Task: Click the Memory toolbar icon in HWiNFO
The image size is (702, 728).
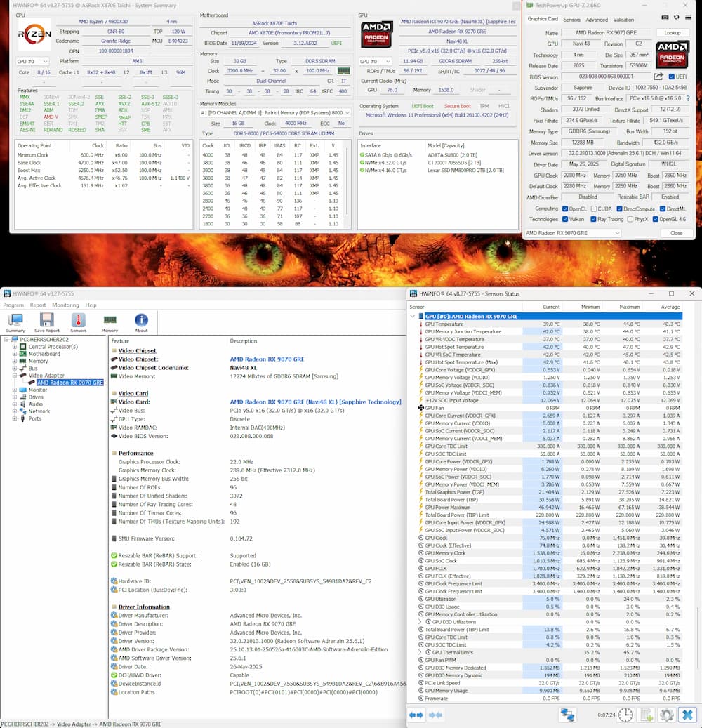Action: coord(110,322)
